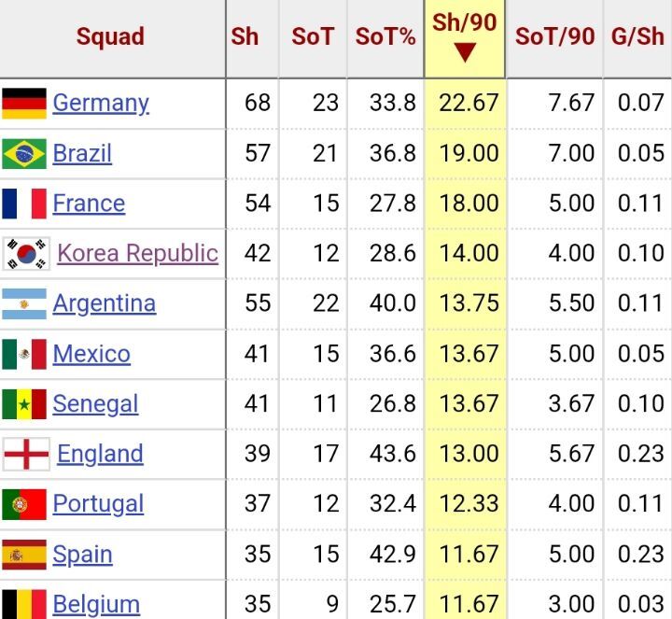Sort table by G/Sh column header

tap(637, 36)
